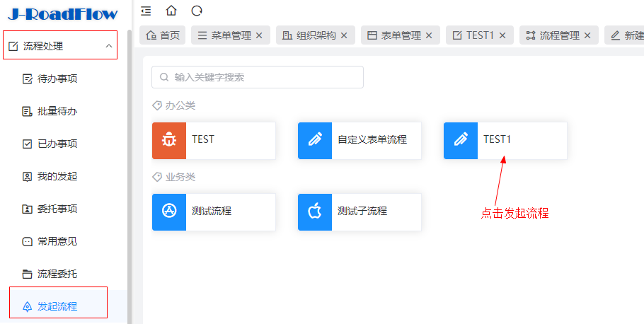Screen dimensions: 644x324
Task: Open 流程委托 in the sidebar
Action: [x=64, y=274]
